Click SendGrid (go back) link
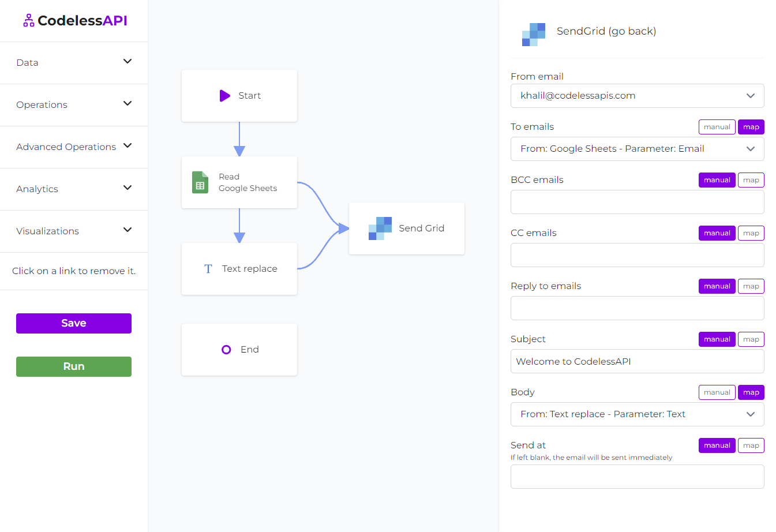 tap(606, 31)
